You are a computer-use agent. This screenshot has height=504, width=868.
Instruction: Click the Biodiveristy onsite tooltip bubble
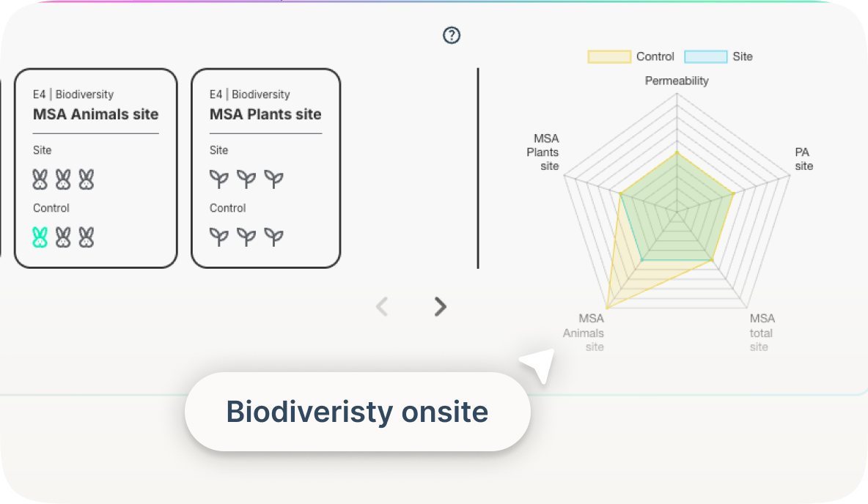click(x=357, y=411)
